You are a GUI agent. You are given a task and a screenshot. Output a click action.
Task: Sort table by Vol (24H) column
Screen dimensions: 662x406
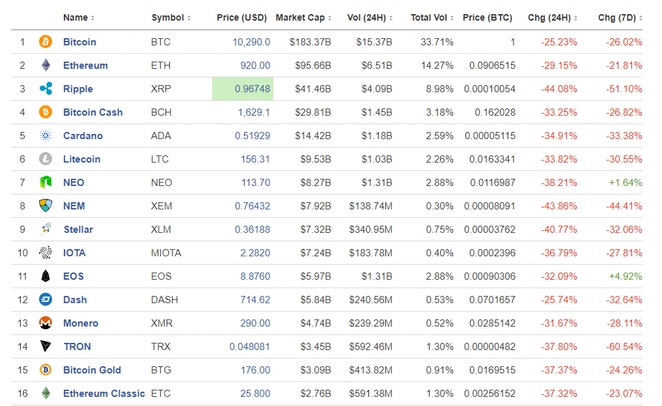[x=370, y=18]
